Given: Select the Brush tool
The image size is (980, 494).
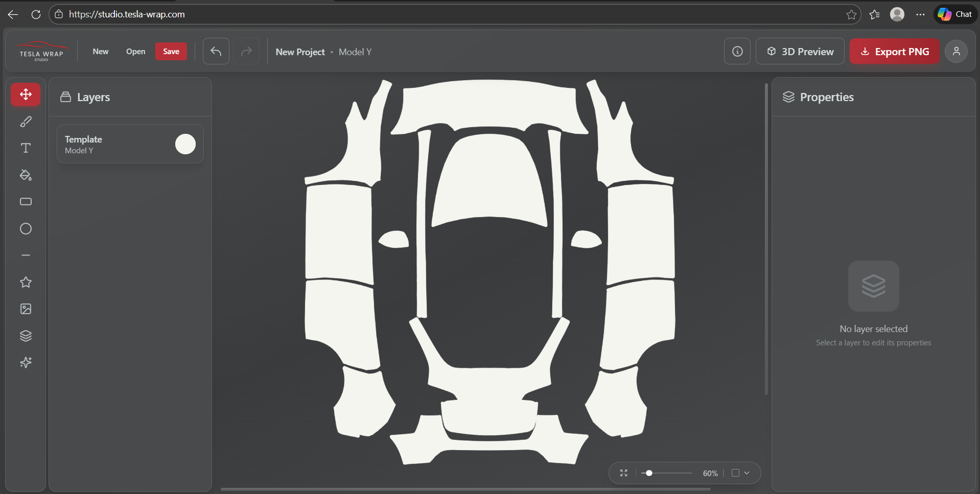Looking at the screenshot, I should click(x=26, y=122).
